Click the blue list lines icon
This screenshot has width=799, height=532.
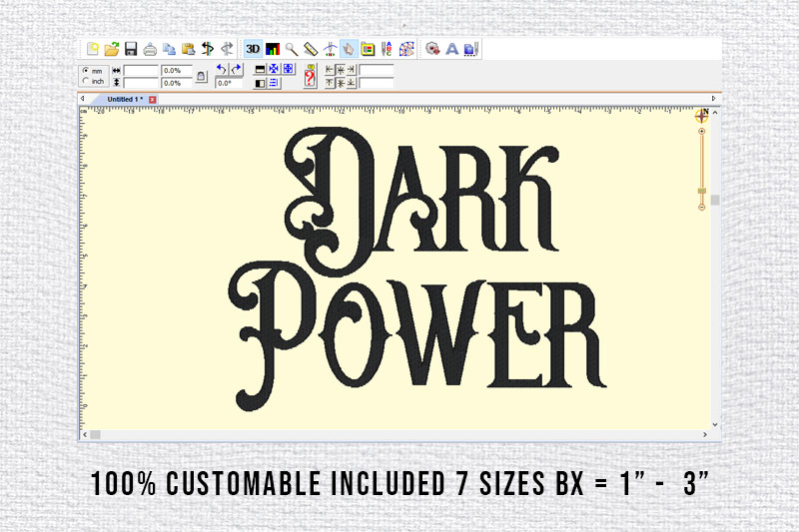pyautogui.click(x=274, y=83)
